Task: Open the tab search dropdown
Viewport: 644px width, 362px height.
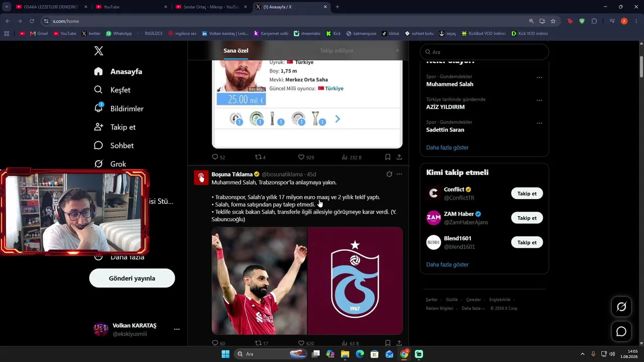Action: (7, 7)
